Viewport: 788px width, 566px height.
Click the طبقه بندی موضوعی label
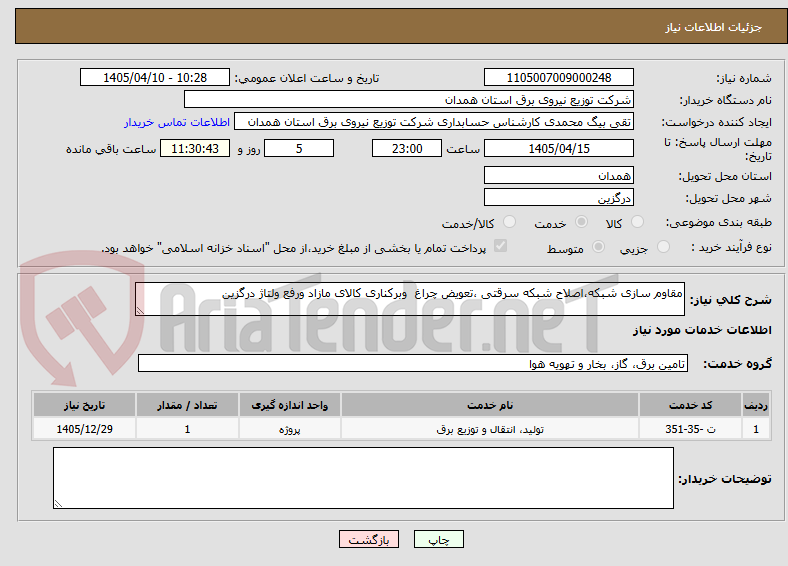click(719, 222)
